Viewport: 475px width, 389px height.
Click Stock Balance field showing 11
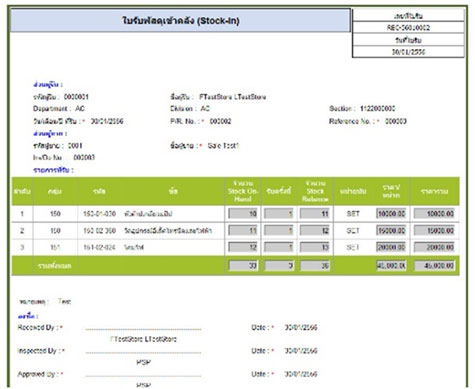[x=315, y=214]
